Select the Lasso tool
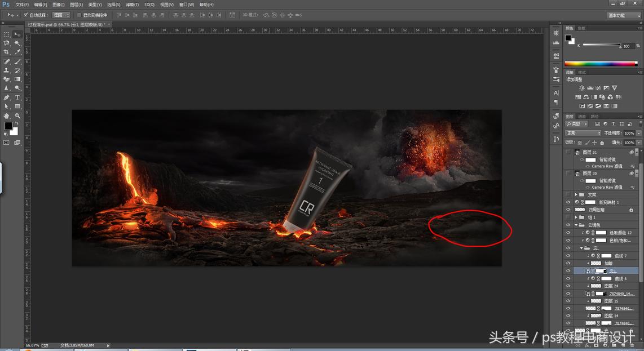644x351 pixels. (x=7, y=43)
